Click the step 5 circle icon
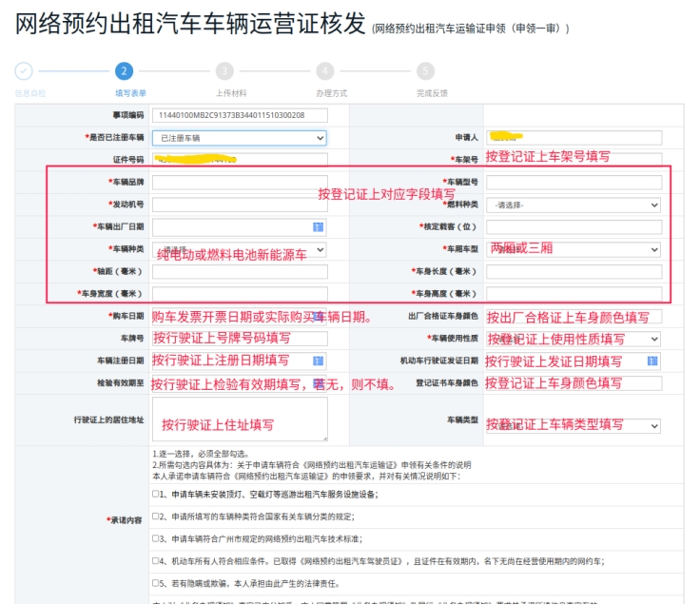 click(x=425, y=71)
